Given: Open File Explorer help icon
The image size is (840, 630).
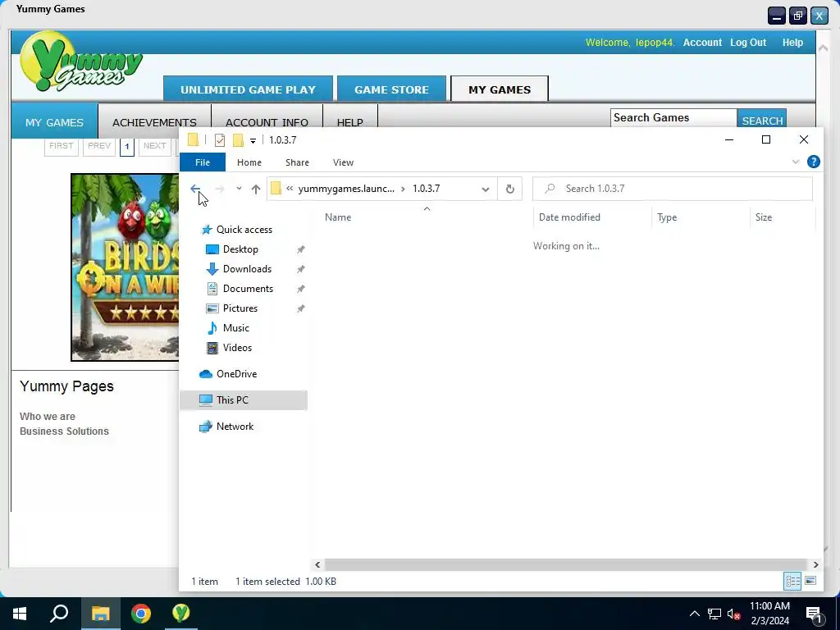Looking at the screenshot, I should pos(813,162).
